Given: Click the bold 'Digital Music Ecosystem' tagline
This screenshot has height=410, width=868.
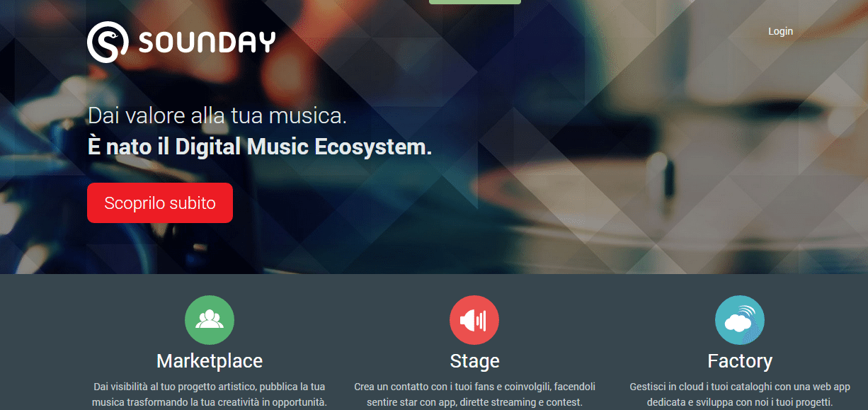Looking at the screenshot, I should click(259, 147).
